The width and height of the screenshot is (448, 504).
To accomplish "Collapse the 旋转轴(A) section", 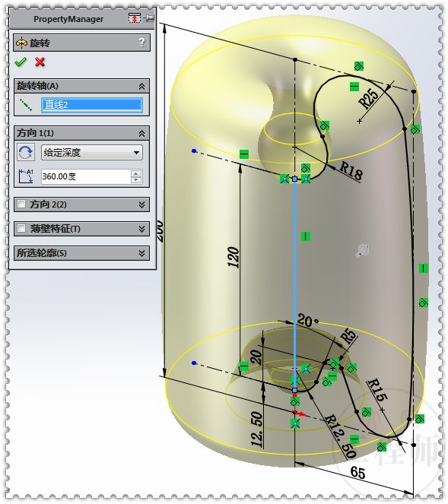I will click(x=141, y=86).
